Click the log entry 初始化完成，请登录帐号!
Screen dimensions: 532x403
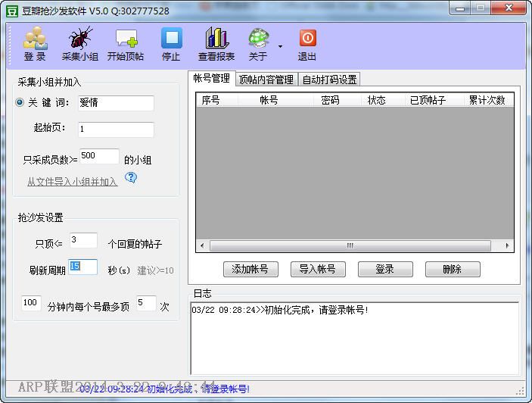pyautogui.click(x=280, y=310)
